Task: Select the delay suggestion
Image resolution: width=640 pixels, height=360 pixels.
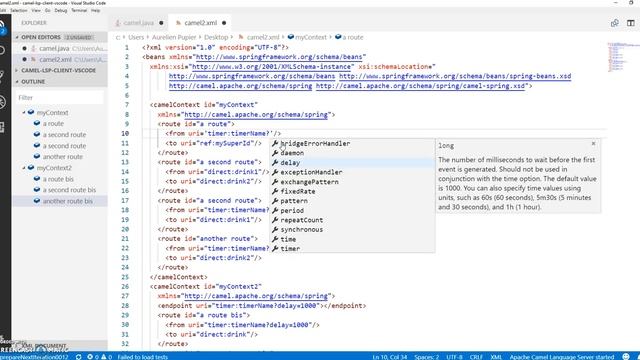Action: coord(352,162)
